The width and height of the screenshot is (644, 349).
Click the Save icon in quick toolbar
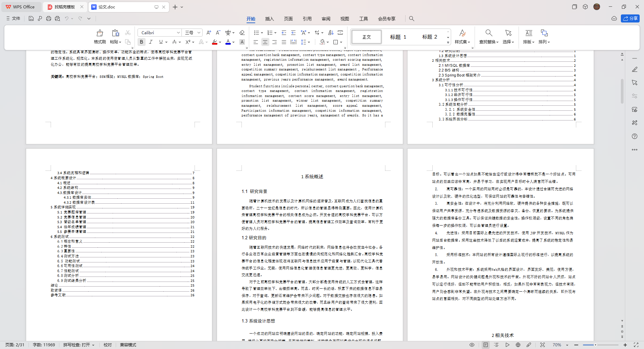[31, 18]
